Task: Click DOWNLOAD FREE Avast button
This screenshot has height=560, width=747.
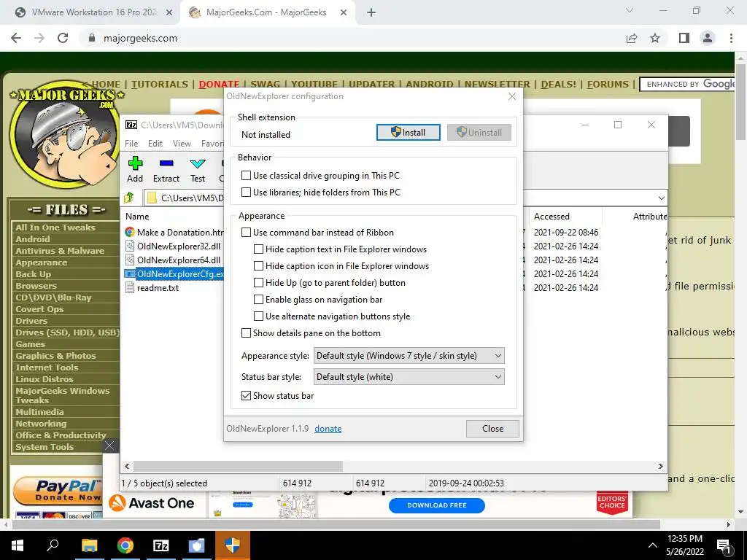Action: (437, 505)
